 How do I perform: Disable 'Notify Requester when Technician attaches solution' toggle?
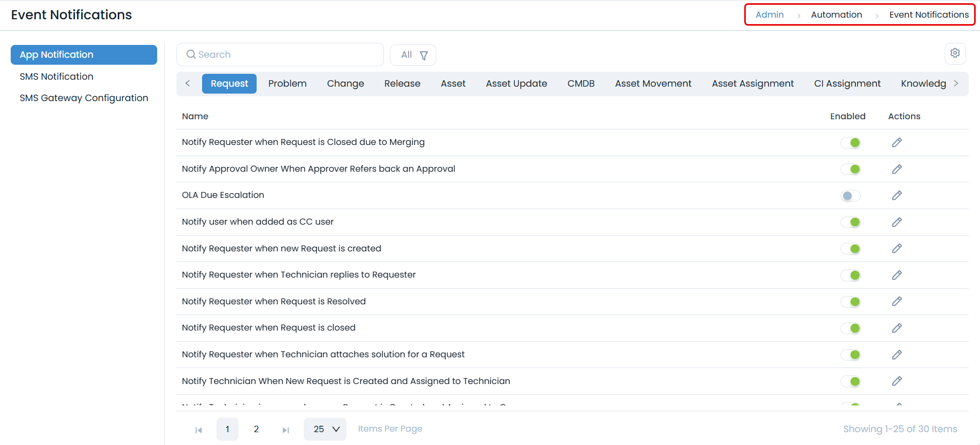[x=851, y=355]
